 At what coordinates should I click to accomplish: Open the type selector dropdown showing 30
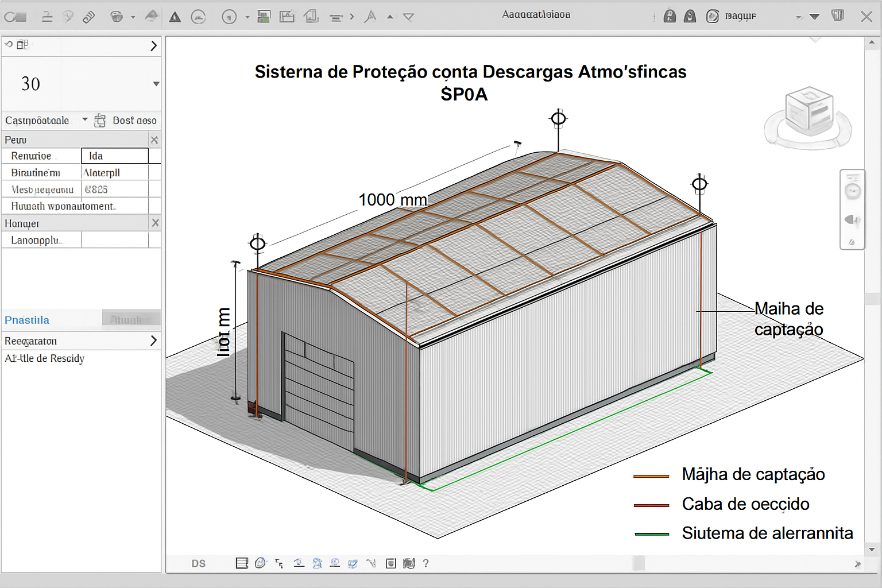(156, 84)
